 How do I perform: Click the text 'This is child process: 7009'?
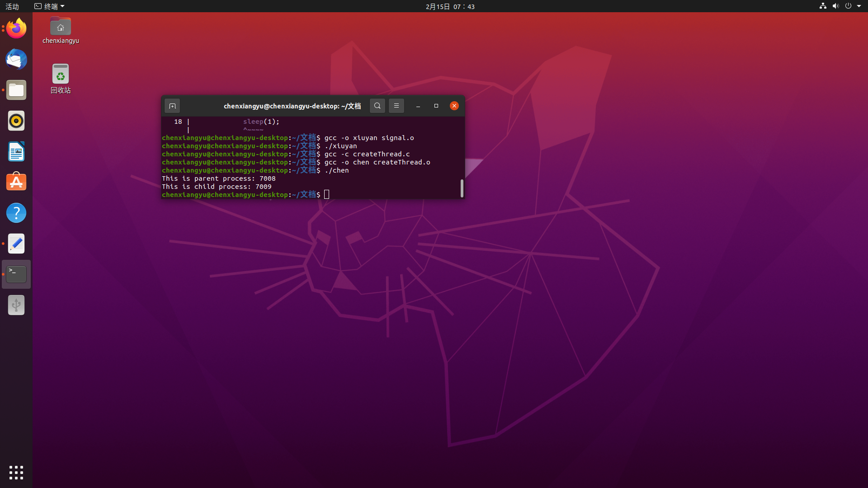coord(217,187)
